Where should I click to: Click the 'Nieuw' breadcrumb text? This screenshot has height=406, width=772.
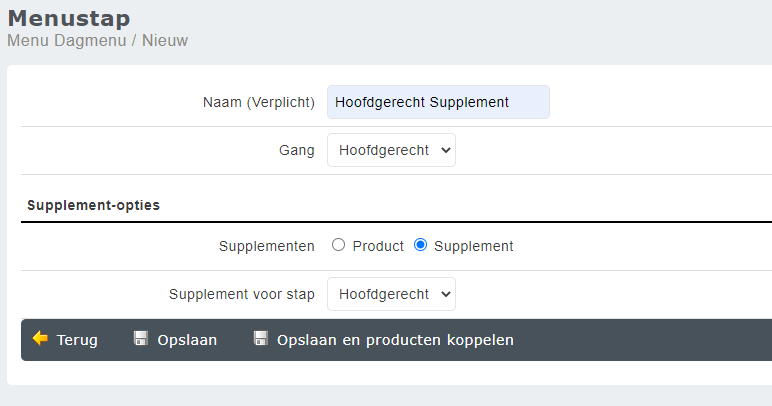165,40
